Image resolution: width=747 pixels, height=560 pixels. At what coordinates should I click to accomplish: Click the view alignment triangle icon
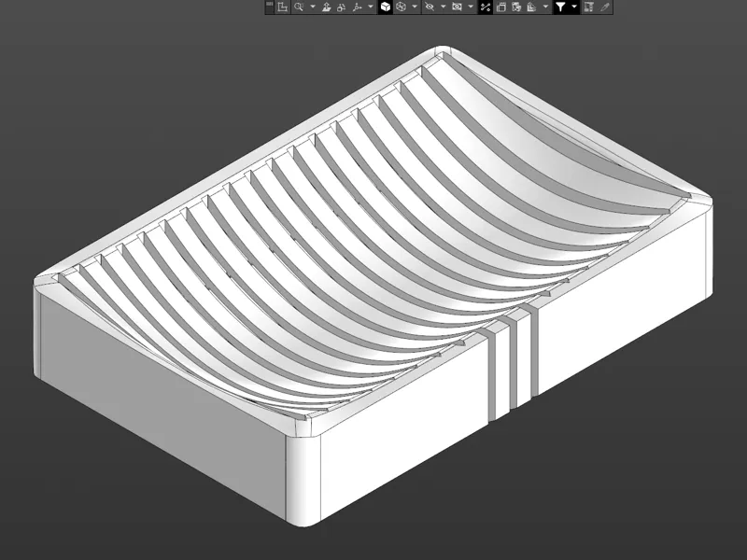(532, 7)
